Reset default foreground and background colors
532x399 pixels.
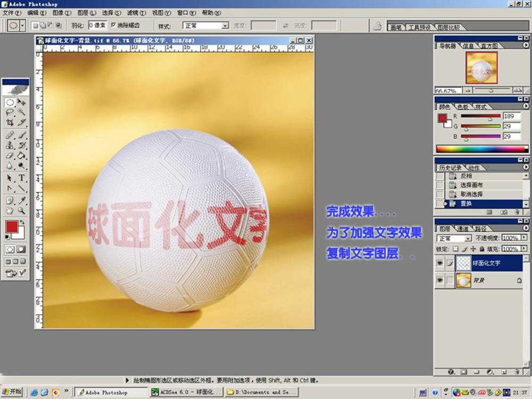coord(8,237)
